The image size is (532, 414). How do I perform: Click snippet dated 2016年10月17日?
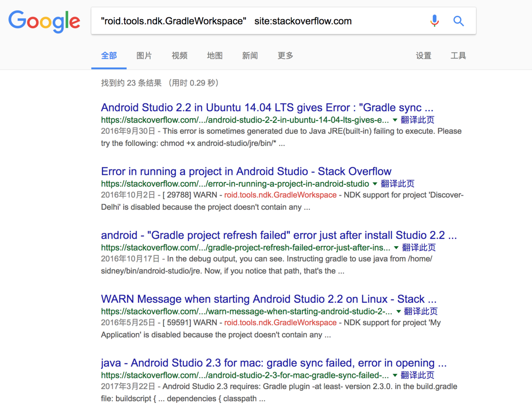tap(266, 265)
